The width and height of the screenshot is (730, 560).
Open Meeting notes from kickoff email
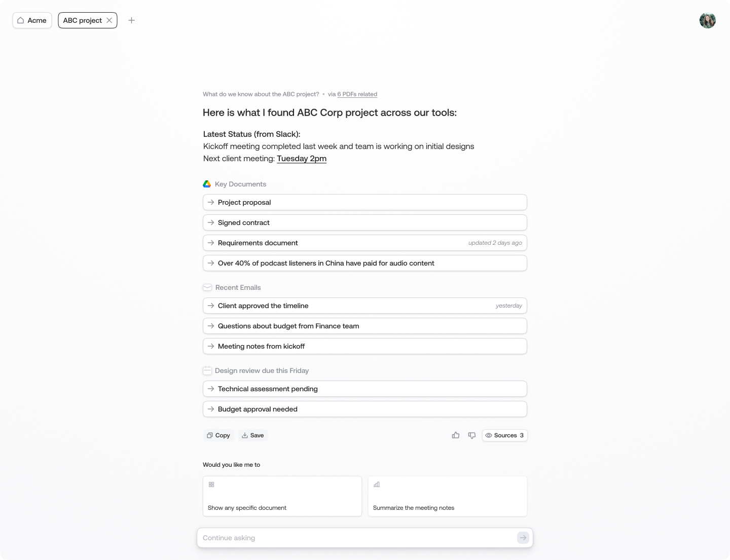pyautogui.click(x=365, y=346)
